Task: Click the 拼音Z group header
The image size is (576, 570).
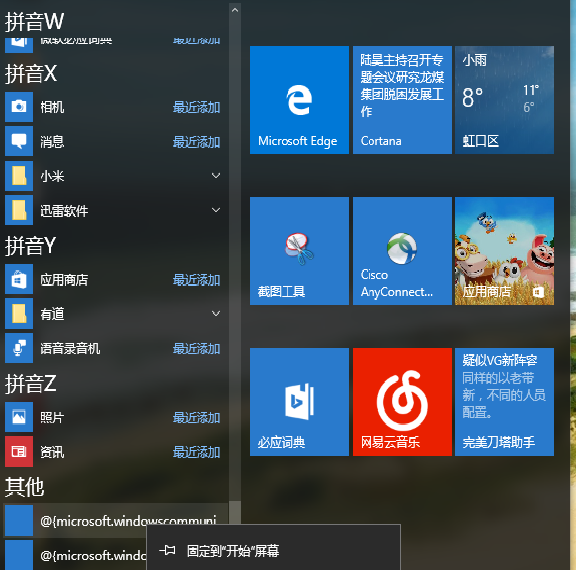Action: 30,383
